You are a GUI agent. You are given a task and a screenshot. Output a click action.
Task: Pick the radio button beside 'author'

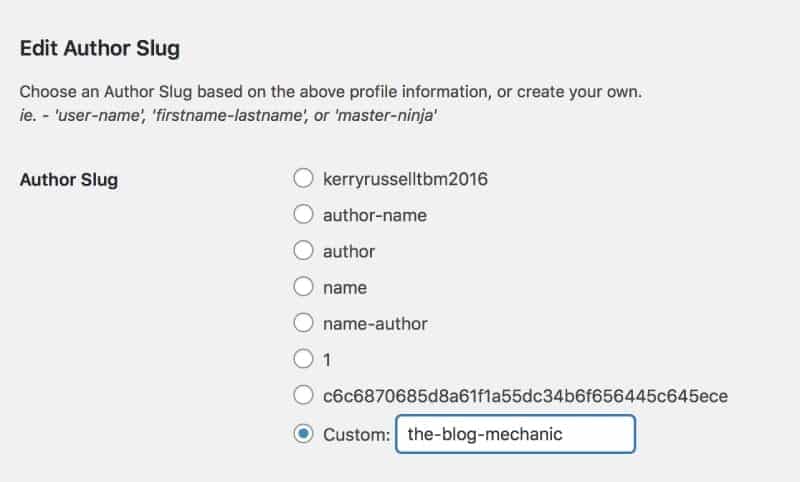tap(304, 251)
